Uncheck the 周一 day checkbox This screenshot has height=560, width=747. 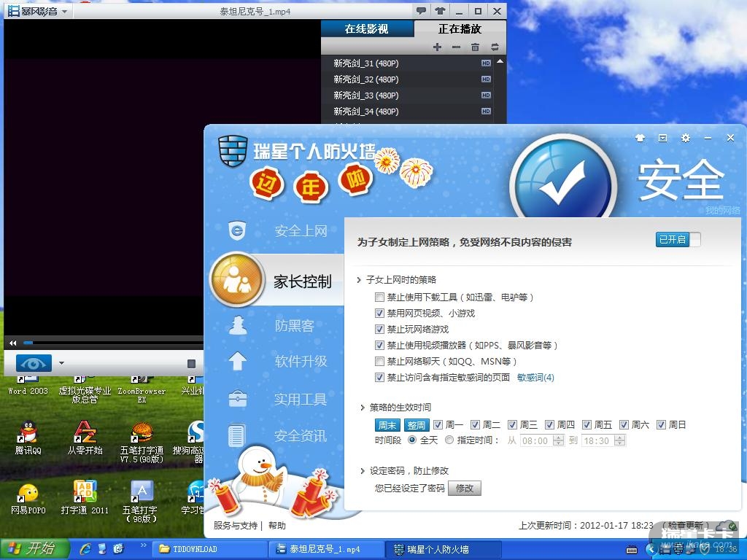tap(438, 424)
